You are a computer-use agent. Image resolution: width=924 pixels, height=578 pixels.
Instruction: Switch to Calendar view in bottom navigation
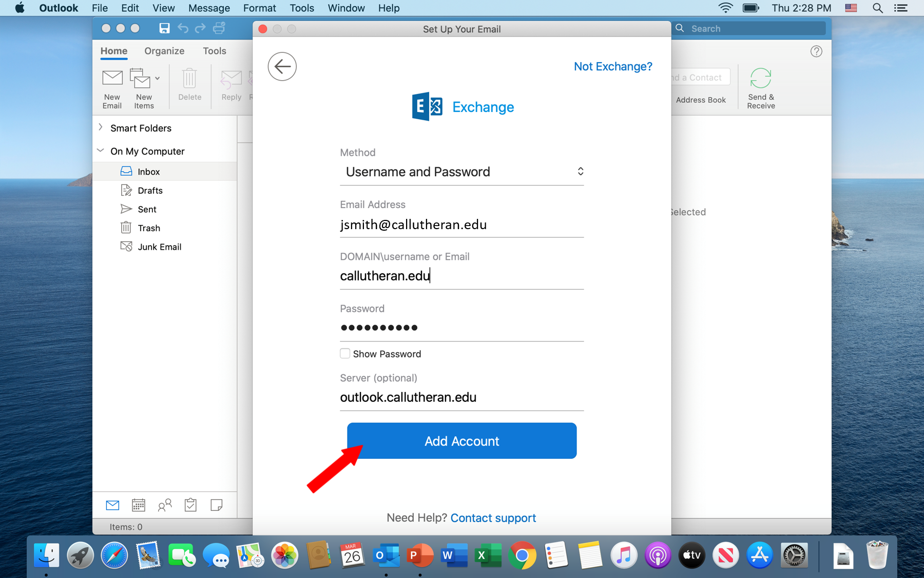point(139,506)
